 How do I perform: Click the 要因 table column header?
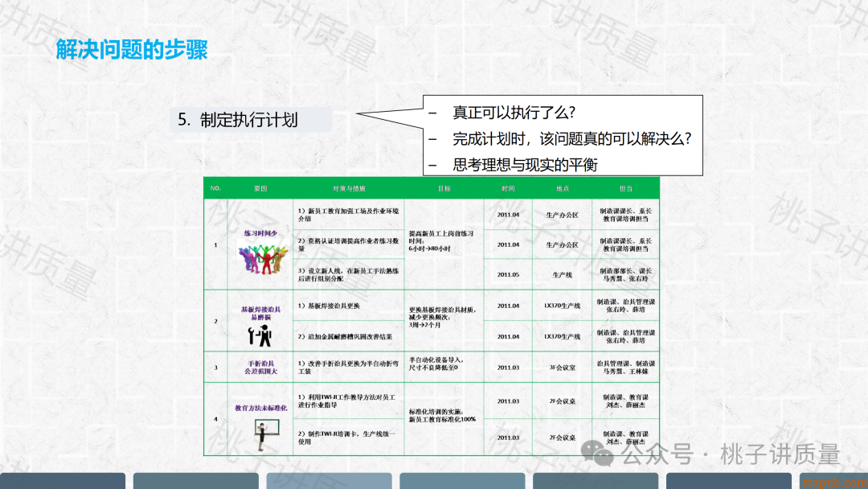(260, 188)
